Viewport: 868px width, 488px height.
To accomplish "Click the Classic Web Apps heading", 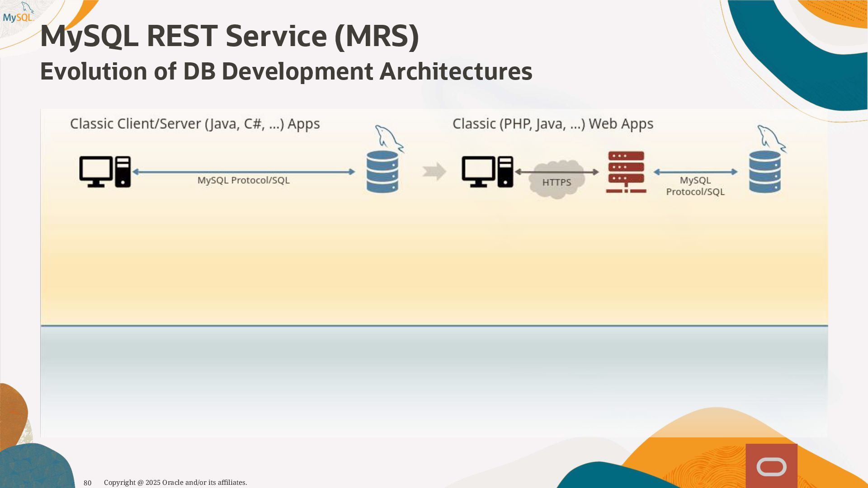I will (553, 124).
